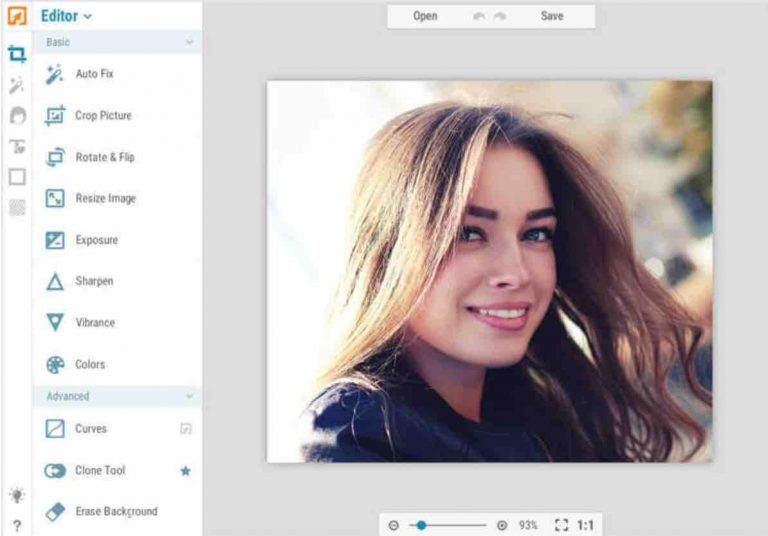This screenshot has width=768, height=536.
Task: Click the Clone Tool icon
Action: 55,471
